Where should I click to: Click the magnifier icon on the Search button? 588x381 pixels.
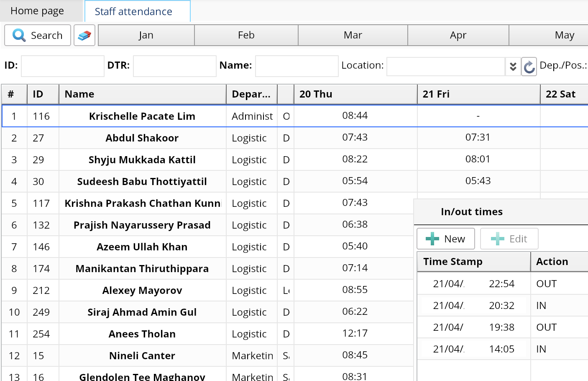click(18, 35)
